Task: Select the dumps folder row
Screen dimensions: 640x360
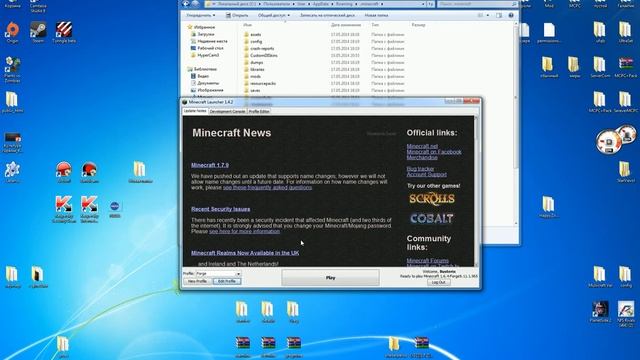Action: coord(324,62)
